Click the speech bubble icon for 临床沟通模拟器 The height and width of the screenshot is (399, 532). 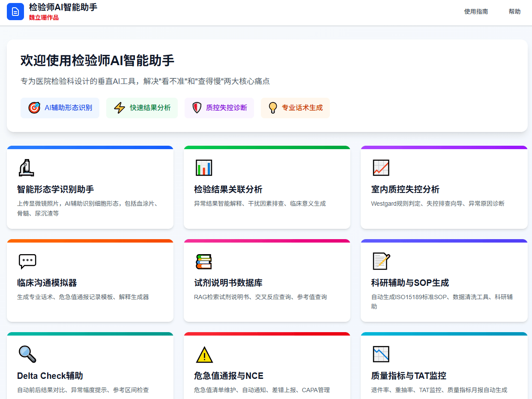[x=27, y=261]
